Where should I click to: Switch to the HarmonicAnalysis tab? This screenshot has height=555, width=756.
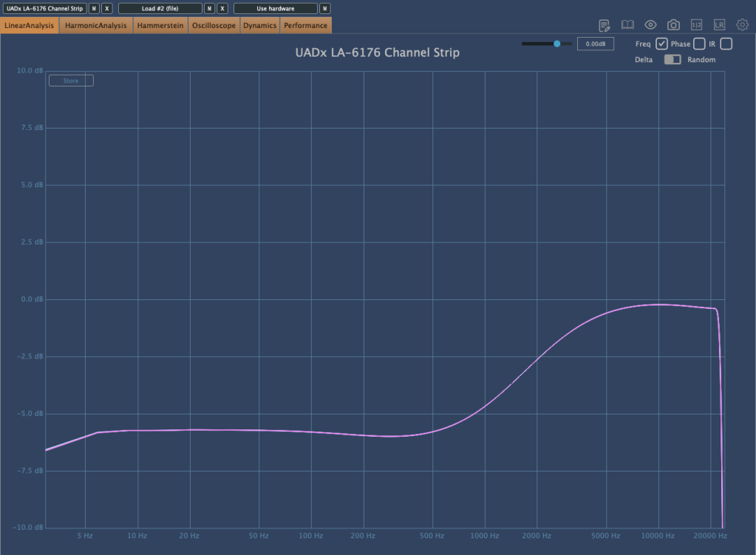point(96,26)
